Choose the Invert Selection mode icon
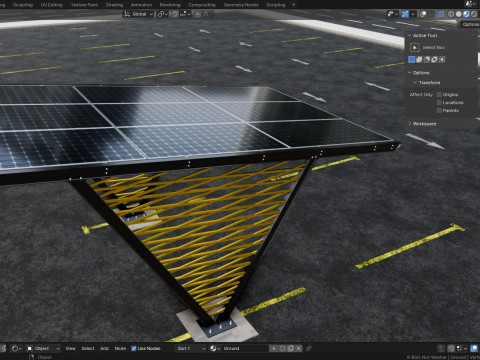480x360 pixels. tap(434, 59)
